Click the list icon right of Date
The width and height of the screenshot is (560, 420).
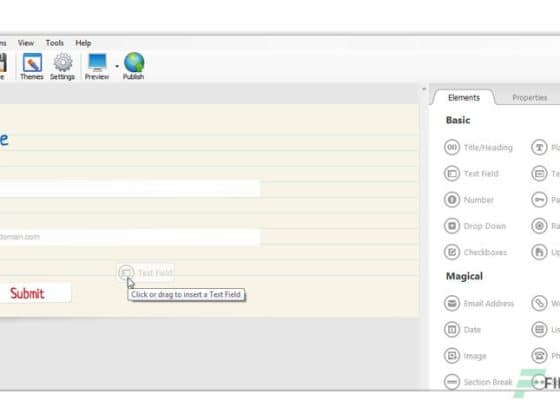pyautogui.click(x=539, y=329)
